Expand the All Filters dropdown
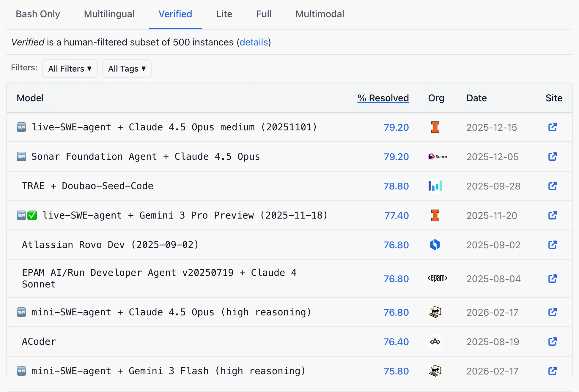The width and height of the screenshot is (579, 392). [x=70, y=69]
